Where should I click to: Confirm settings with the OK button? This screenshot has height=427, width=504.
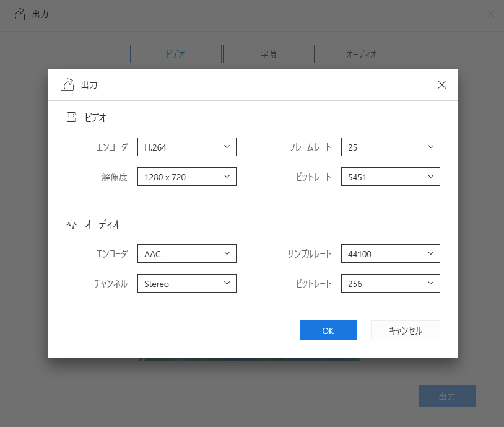click(328, 330)
